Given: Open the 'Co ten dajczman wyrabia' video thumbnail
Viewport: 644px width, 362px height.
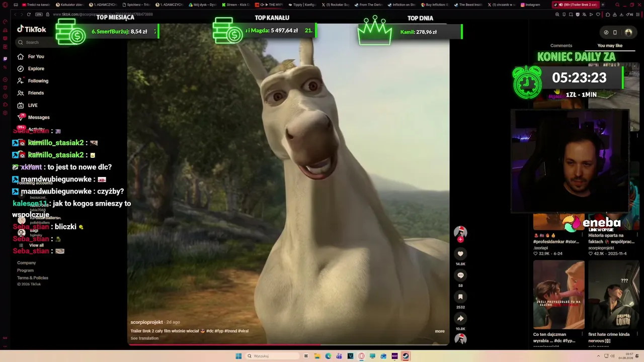Looking at the screenshot, I should click(x=559, y=295).
